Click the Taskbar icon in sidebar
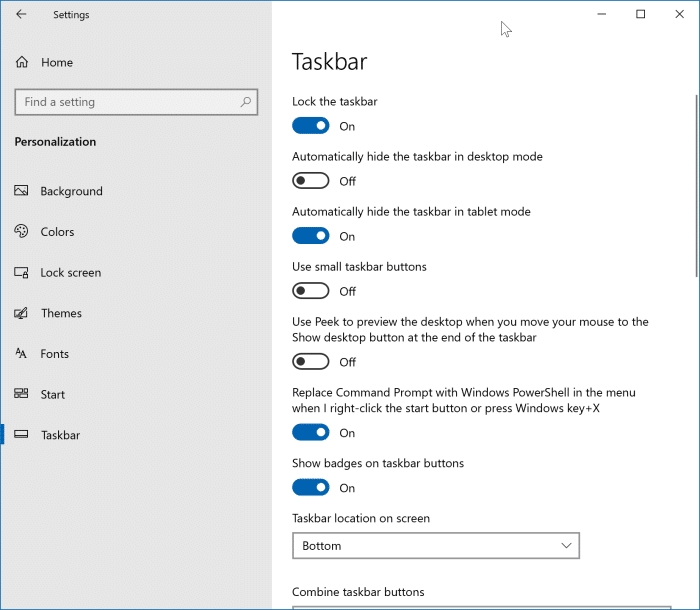This screenshot has height=610, width=700. coord(21,434)
